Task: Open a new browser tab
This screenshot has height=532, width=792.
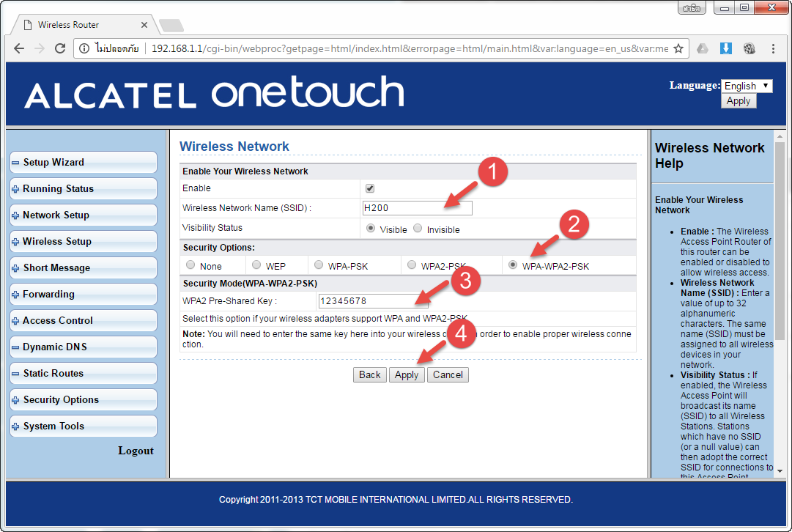Action: [x=171, y=25]
